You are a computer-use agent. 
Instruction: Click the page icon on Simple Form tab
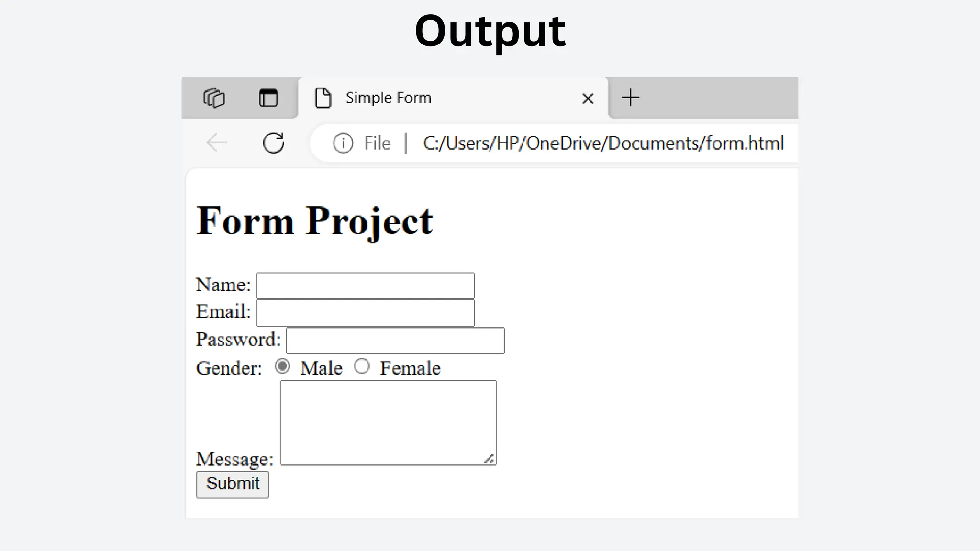[323, 98]
